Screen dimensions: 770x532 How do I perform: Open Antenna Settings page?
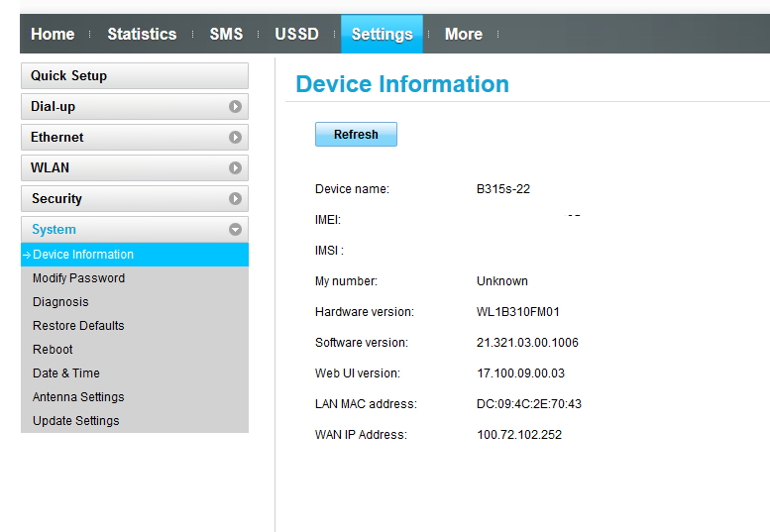[78, 397]
